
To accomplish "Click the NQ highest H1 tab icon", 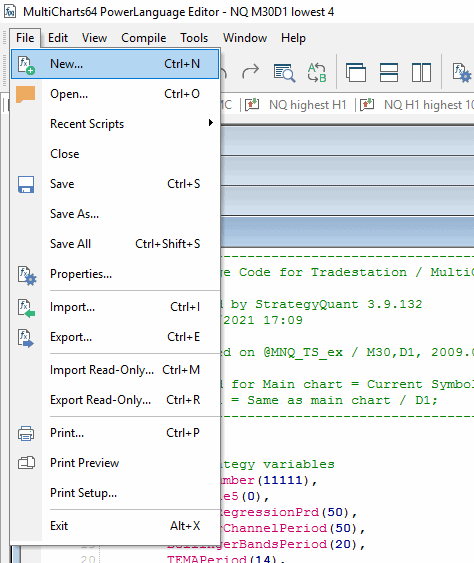I will pyautogui.click(x=252, y=104).
